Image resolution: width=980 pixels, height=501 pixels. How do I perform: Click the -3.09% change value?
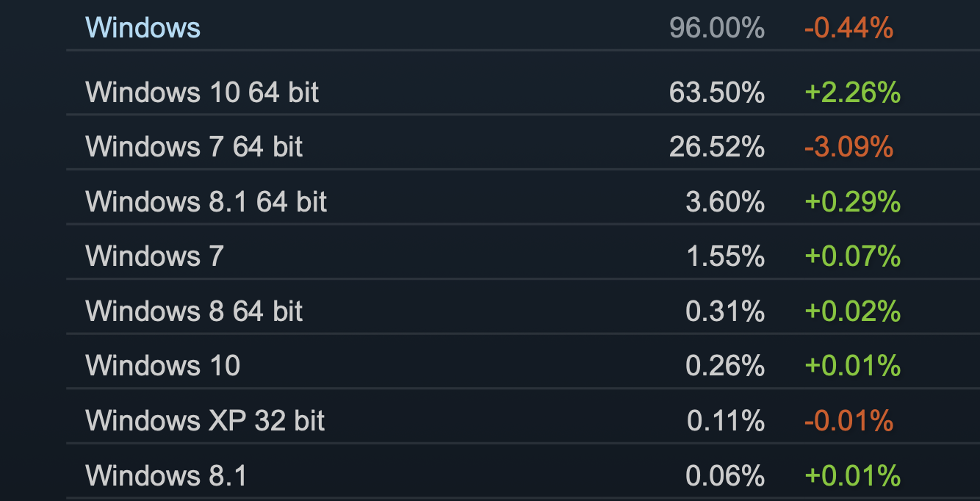click(849, 147)
